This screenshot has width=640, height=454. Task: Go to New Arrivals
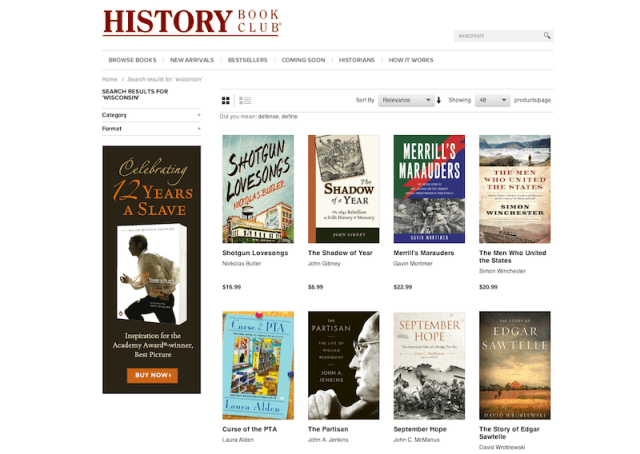click(192, 60)
